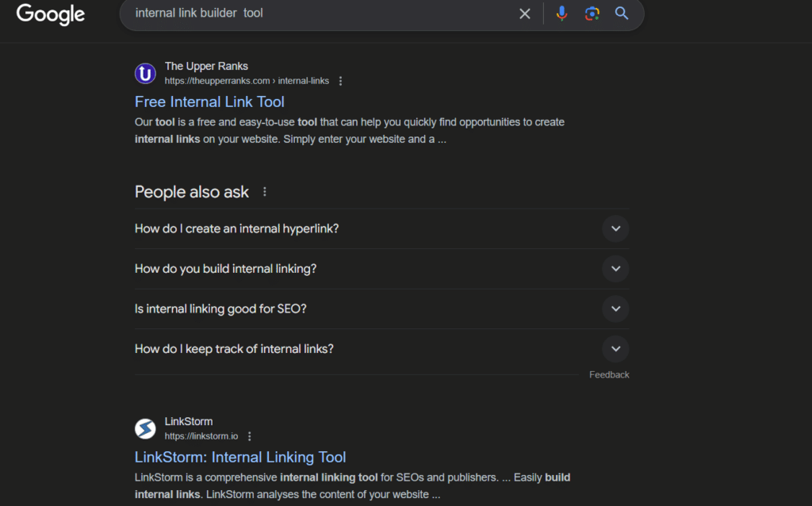Clear the search box text
The image size is (812, 506).
pos(524,13)
